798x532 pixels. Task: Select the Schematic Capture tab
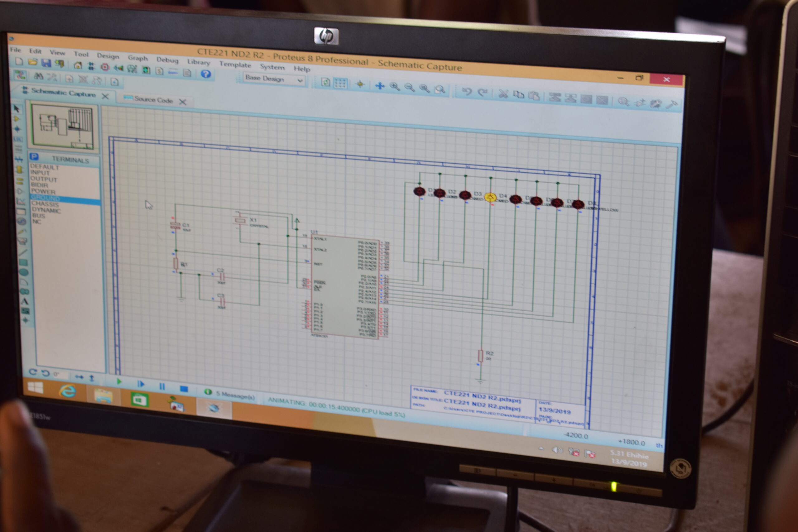[63, 93]
